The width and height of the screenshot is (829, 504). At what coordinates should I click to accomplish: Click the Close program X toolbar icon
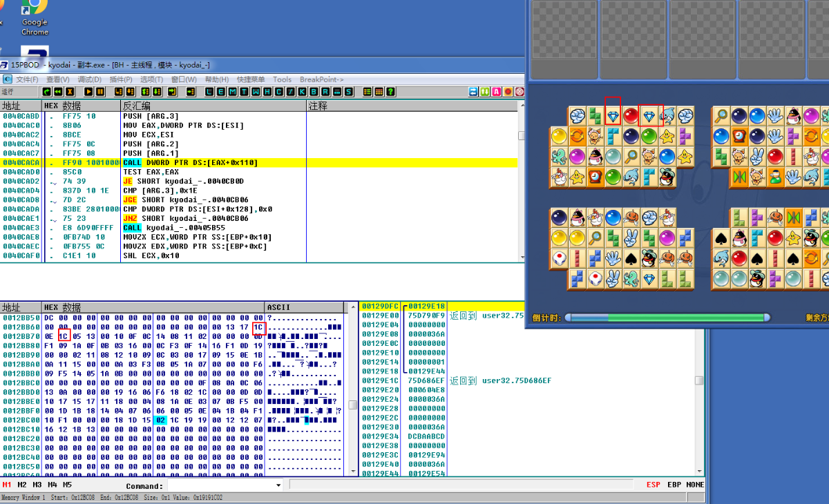tap(70, 91)
